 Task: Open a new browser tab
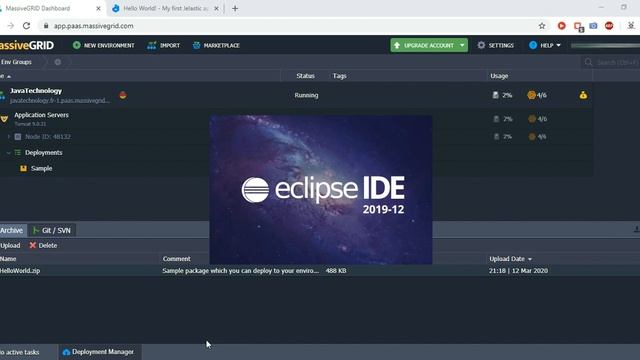click(x=235, y=8)
